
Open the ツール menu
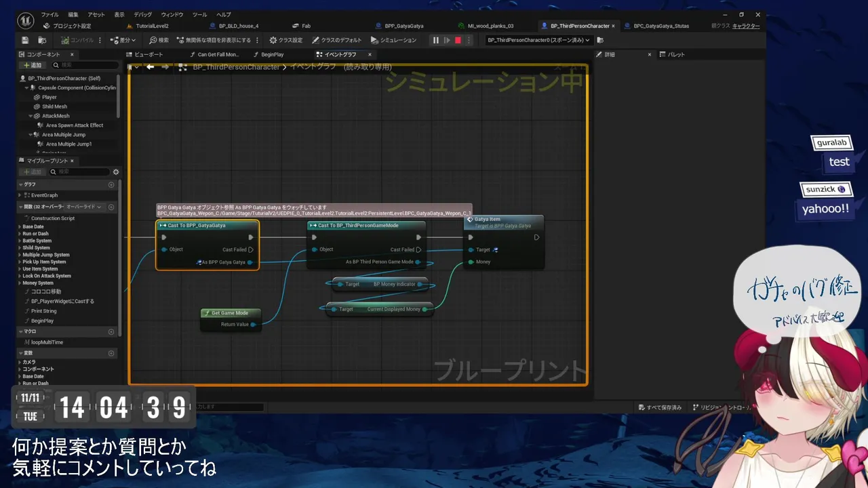point(200,15)
